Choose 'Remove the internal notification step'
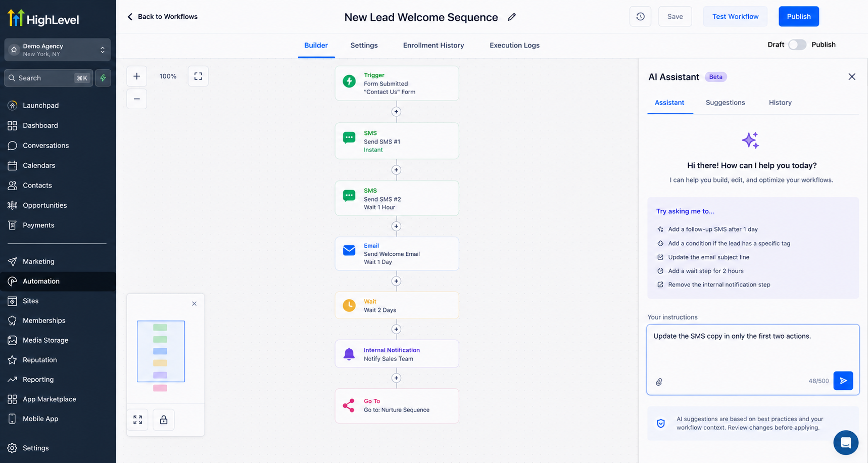Viewport: 868px width, 463px height. (x=713, y=285)
